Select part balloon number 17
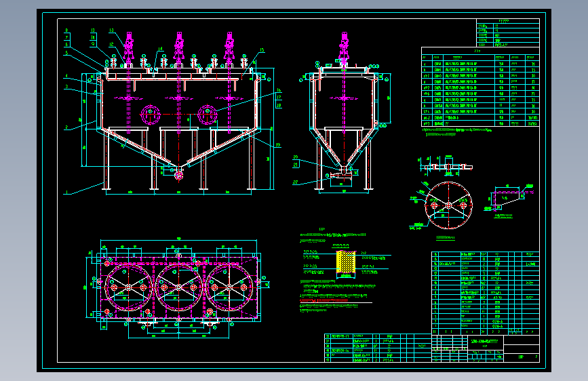588x381 pixels. pyautogui.click(x=279, y=97)
